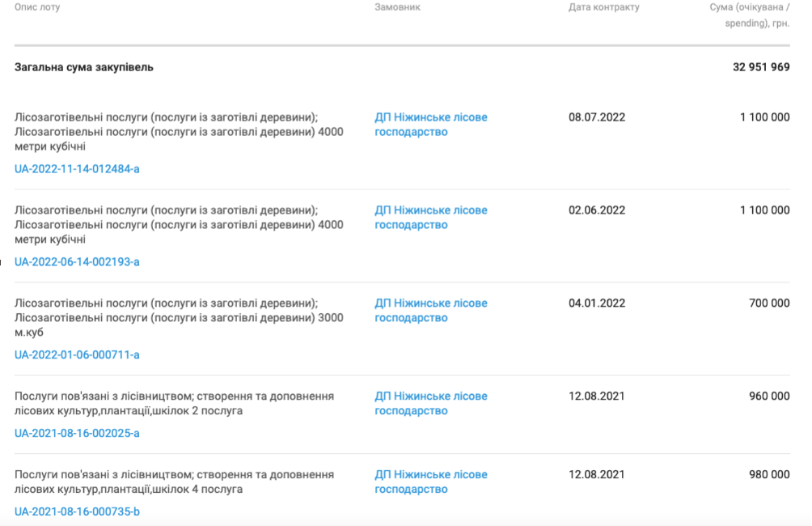
Task: Click the contract date 04.01.2022
Action: point(597,303)
